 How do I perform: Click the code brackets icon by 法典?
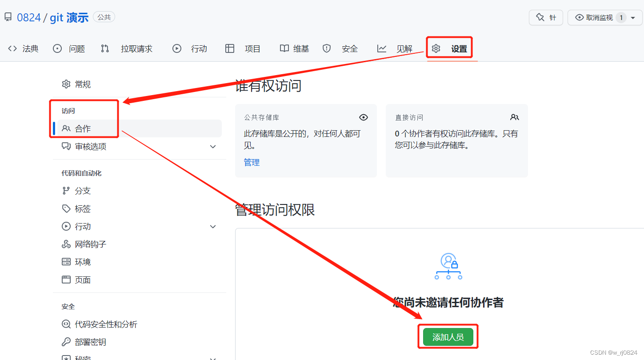tap(12, 48)
